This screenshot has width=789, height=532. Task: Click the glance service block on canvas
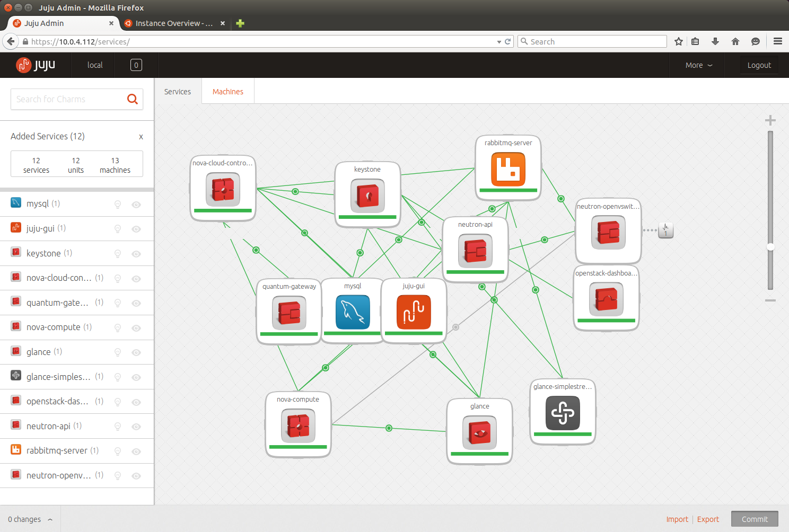tap(479, 431)
